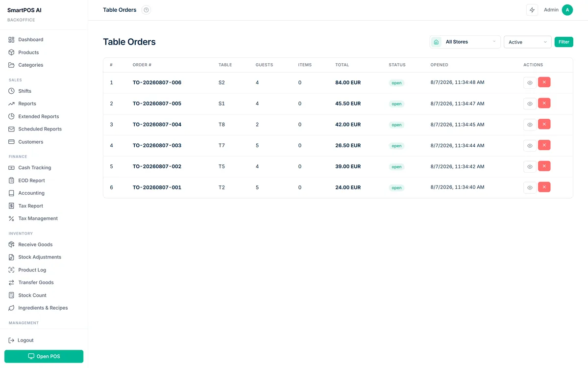View order TO-20260807-004 with the eye icon
Viewport: 588px width, 368px height.
click(530, 125)
